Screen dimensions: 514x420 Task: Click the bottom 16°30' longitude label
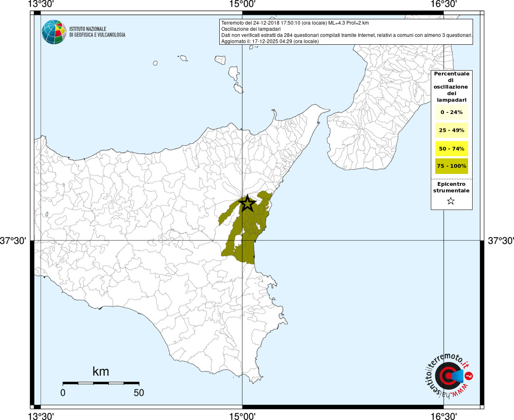tap(443, 416)
